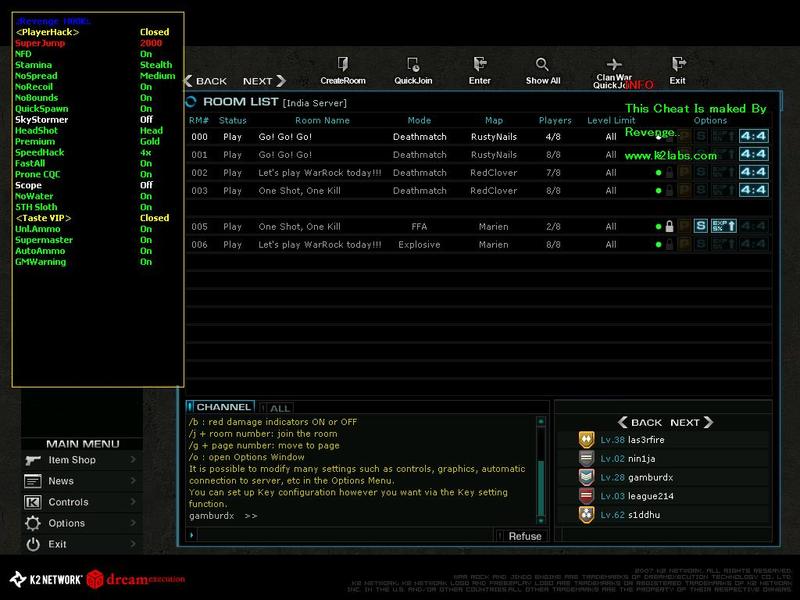800x600 pixels.
Task: Go to NEXT page of room list
Action: tap(266, 81)
